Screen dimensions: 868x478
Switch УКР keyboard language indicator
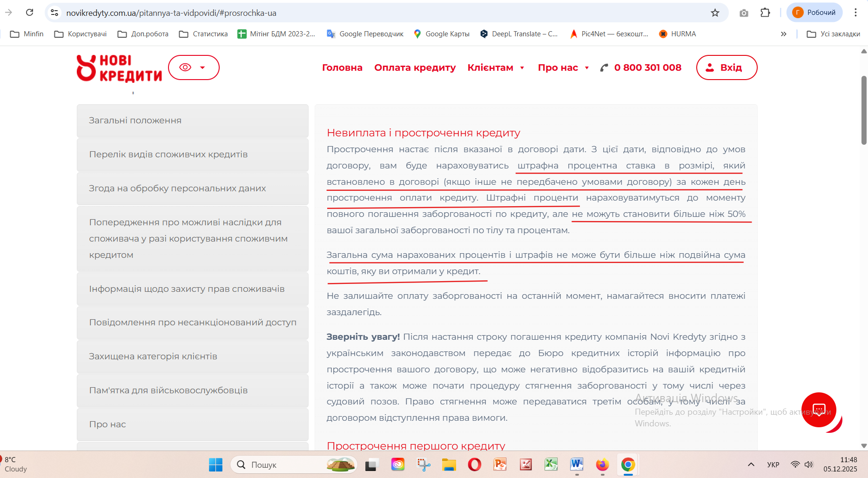click(x=773, y=465)
